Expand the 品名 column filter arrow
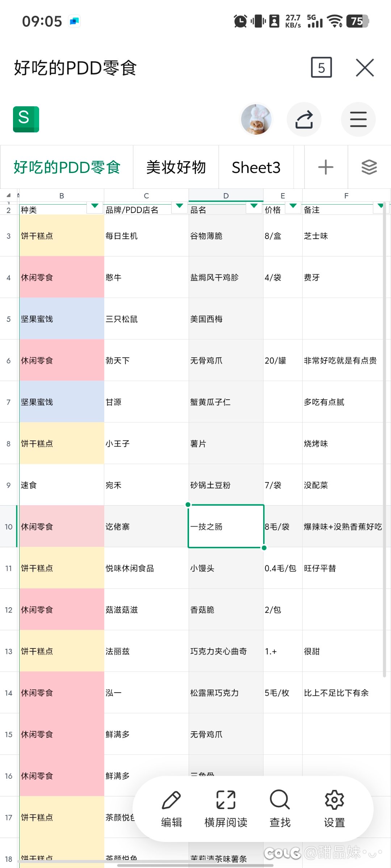 point(254,206)
